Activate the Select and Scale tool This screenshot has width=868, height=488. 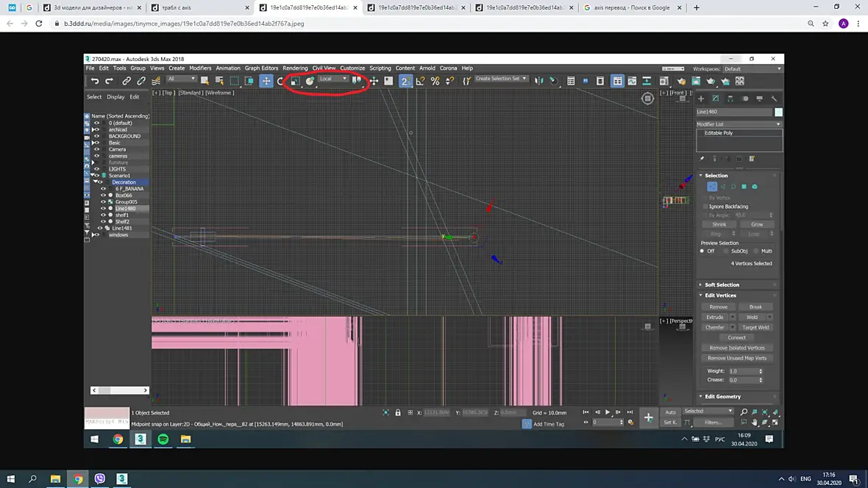[295, 82]
